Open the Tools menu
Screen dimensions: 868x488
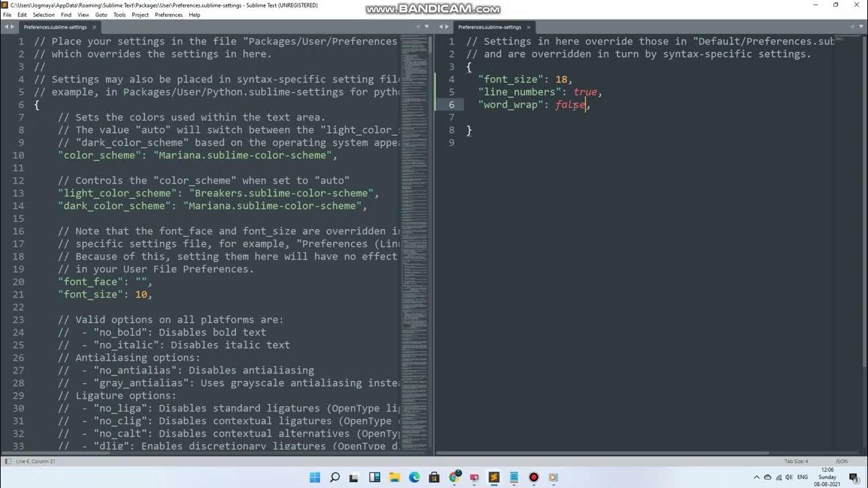tap(119, 14)
